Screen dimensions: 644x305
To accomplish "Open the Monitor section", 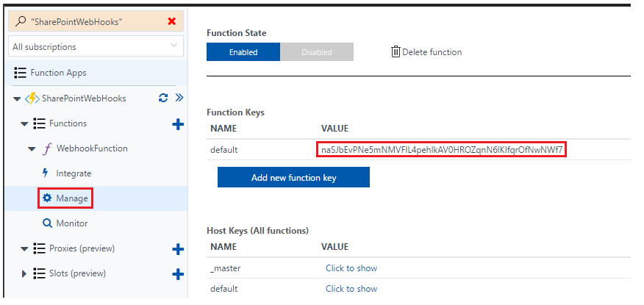I will pyautogui.click(x=72, y=223).
